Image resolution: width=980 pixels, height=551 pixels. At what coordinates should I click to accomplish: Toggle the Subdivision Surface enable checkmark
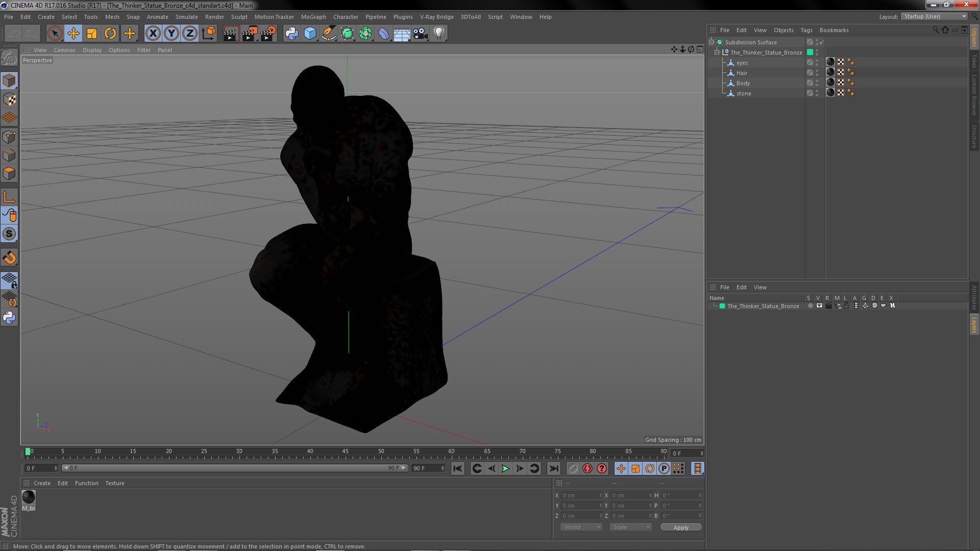pyautogui.click(x=821, y=42)
